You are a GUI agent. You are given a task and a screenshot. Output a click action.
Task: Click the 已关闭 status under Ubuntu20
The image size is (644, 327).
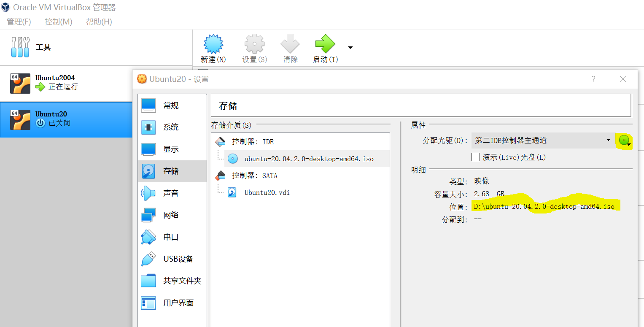pyautogui.click(x=59, y=123)
